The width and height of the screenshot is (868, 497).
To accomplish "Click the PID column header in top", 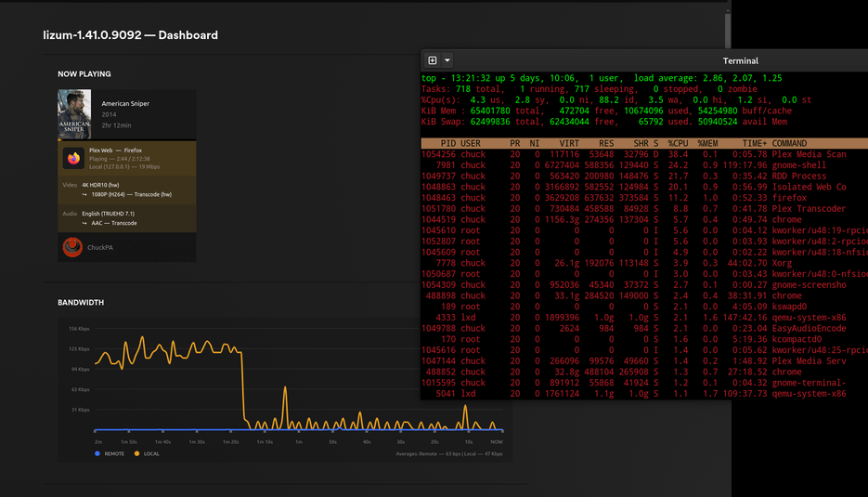I will point(447,143).
